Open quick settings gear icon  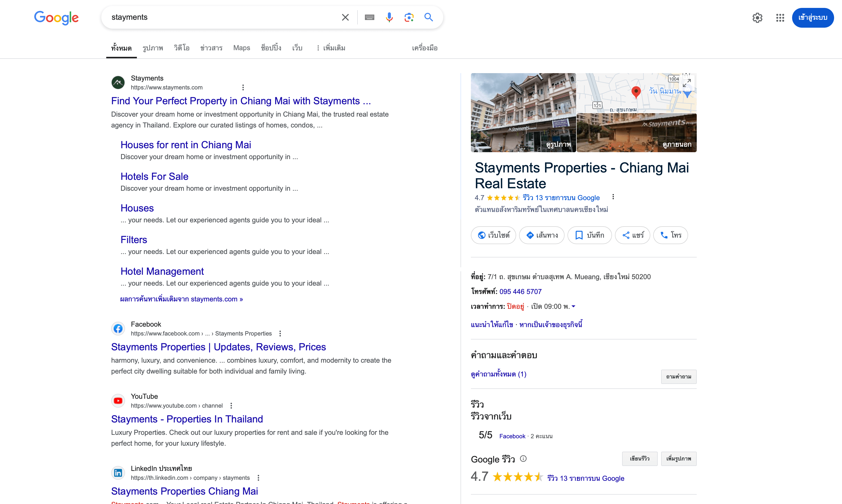click(x=757, y=18)
